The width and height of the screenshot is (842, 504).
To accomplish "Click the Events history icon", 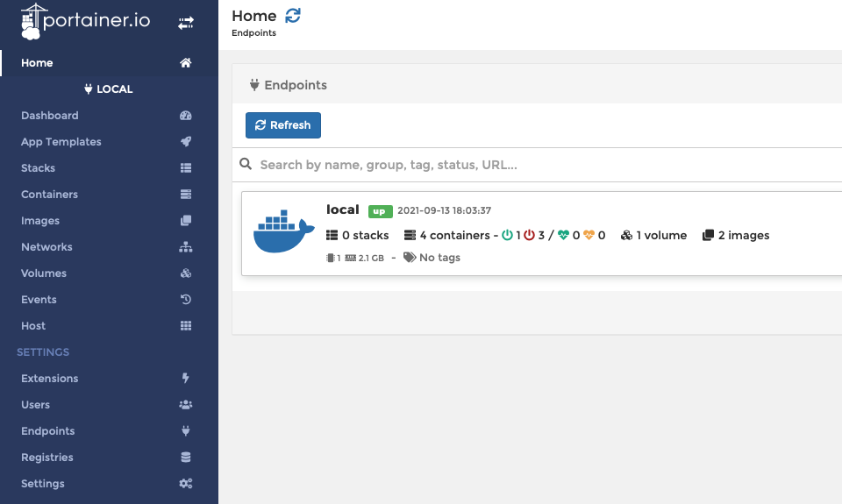I will coord(185,300).
